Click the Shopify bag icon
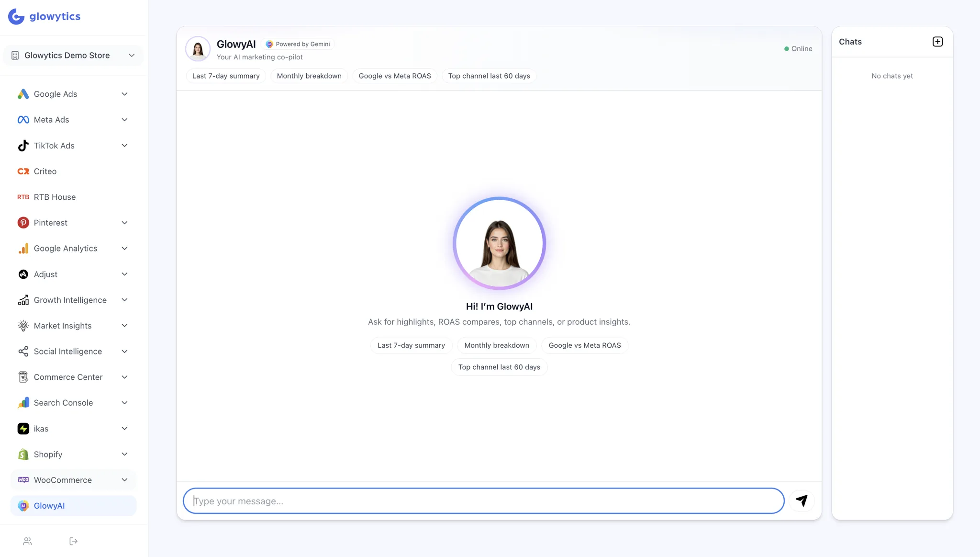980x557 pixels. tap(23, 455)
